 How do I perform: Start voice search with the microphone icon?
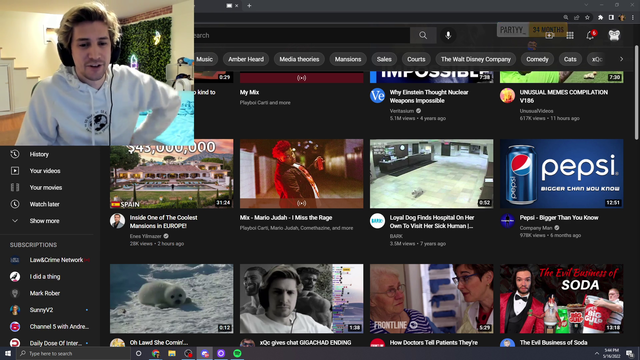[448, 36]
